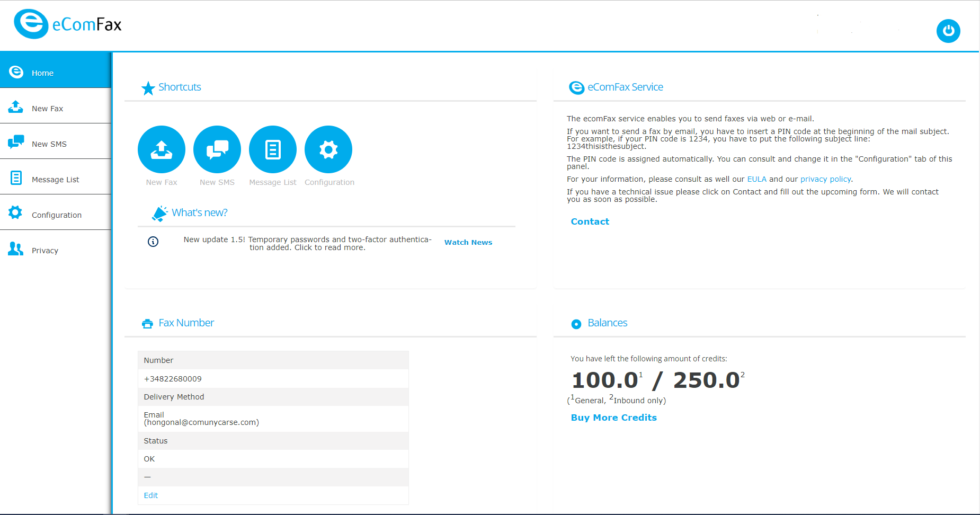Viewport: 980px width, 515px height.
Task: Open New Fax shortcut circle icon
Action: 162,149
